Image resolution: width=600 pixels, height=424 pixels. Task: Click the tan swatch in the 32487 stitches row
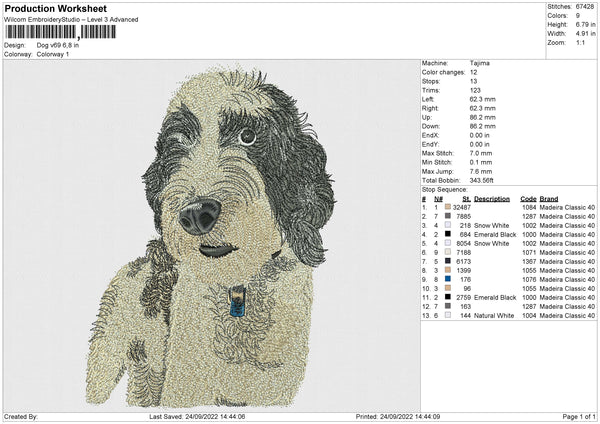tap(448, 207)
